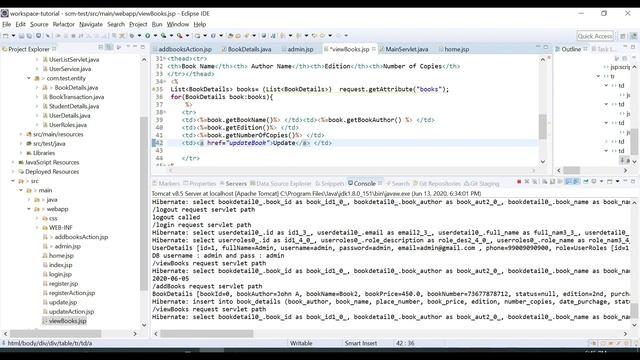The width and height of the screenshot is (640, 360).
Task: Expand the css folder node
Action: pos(37,218)
